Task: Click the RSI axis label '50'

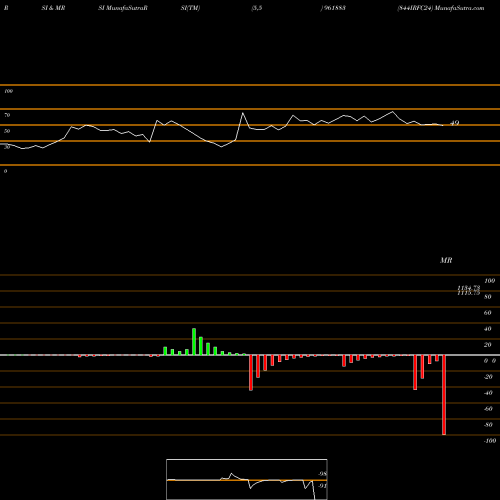Action: coord(7,131)
